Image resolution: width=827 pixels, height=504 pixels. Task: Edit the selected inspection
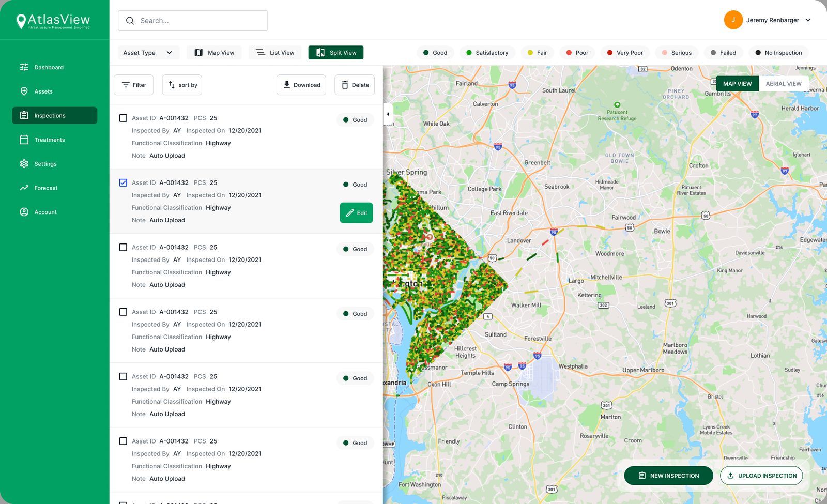356,213
